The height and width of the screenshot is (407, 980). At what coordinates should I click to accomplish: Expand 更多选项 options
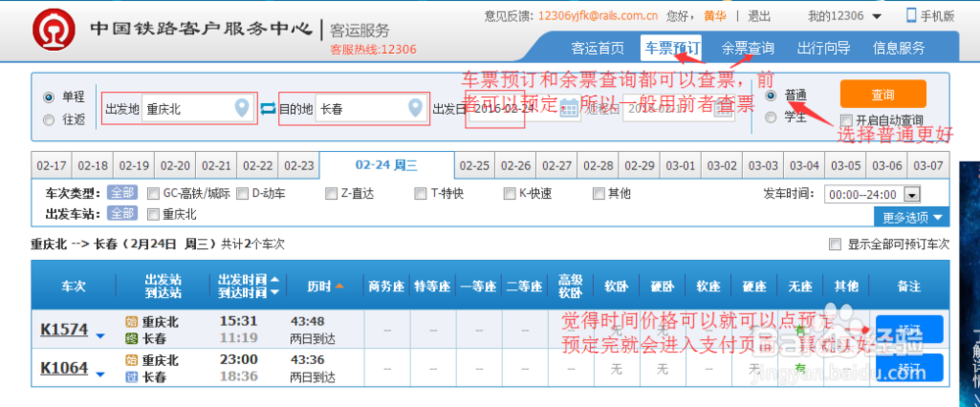click(911, 217)
